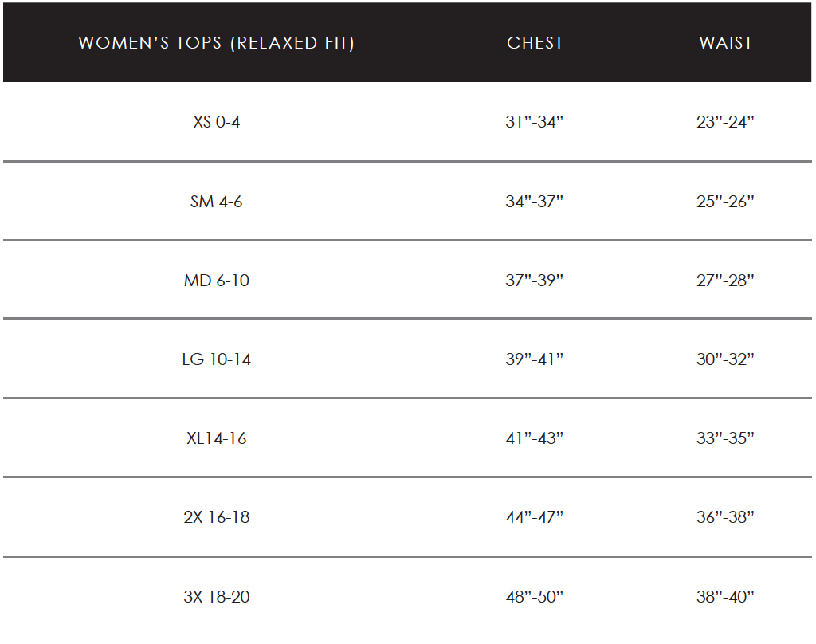Select the 3X 18-20 size label
Image resolution: width=816 pixels, height=644 pixels.
coord(216,596)
